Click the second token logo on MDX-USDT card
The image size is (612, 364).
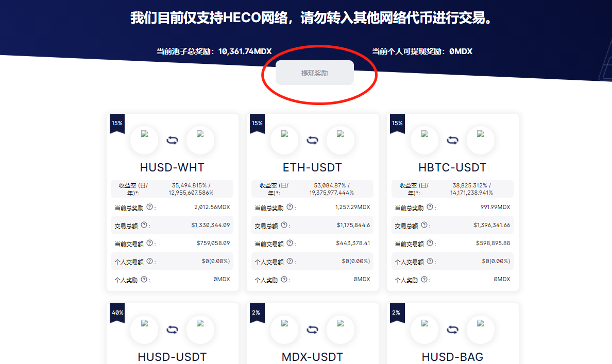(341, 330)
